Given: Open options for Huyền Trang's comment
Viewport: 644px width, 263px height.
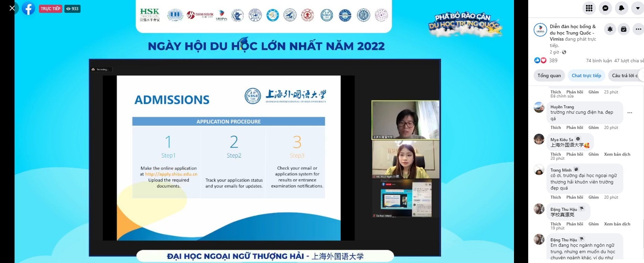Looking at the screenshot, I should pyautogui.click(x=630, y=113).
